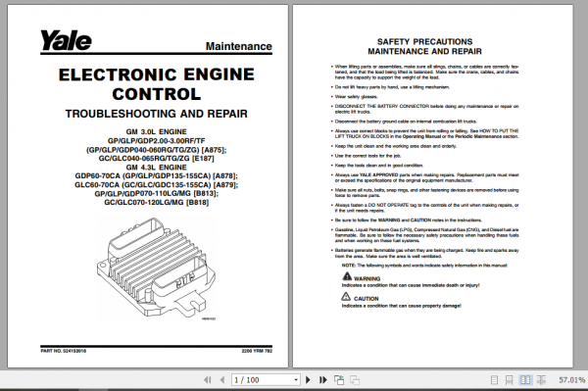Click the 'Wear safety glasses' bullet
The width and height of the screenshot is (588, 391).
pos(356,97)
